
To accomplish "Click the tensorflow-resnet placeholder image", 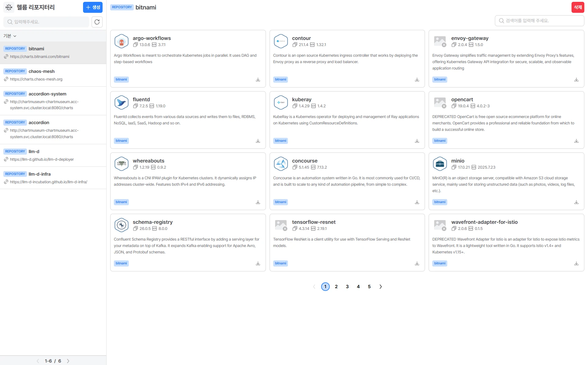I will click(x=281, y=225).
